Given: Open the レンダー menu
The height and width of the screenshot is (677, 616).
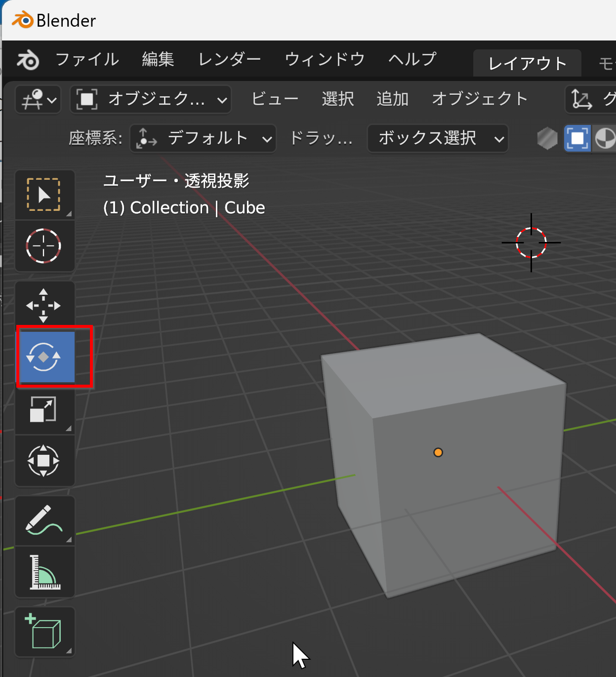Looking at the screenshot, I should (230, 60).
